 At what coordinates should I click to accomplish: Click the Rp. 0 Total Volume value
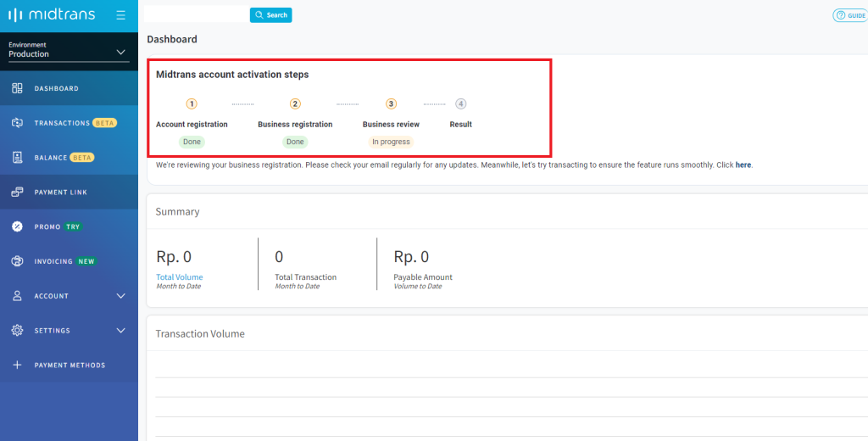[x=174, y=257]
